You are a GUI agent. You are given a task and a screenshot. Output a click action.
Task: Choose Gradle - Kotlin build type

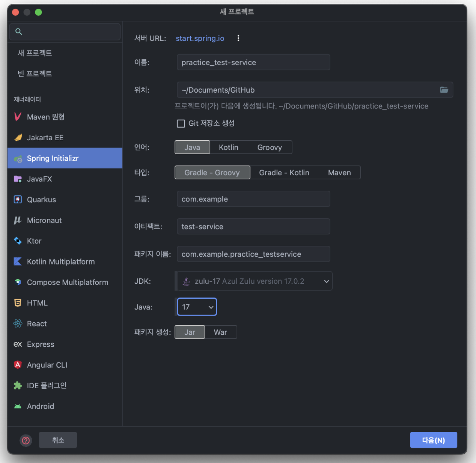coord(284,173)
